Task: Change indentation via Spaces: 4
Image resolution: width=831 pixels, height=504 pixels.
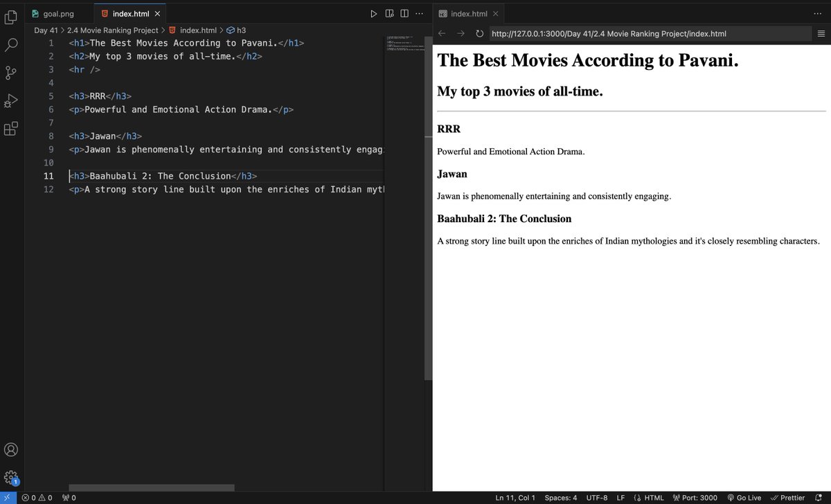Action: pyautogui.click(x=561, y=497)
